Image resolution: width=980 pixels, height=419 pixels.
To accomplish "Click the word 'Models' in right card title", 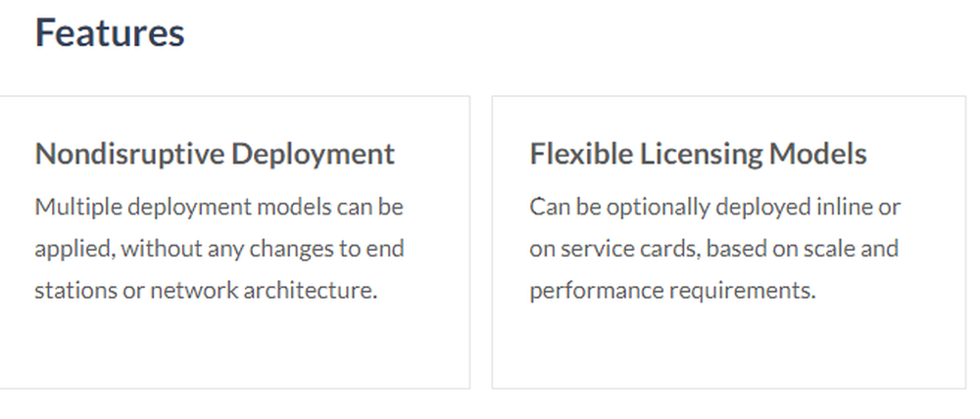I will (818, 153).
